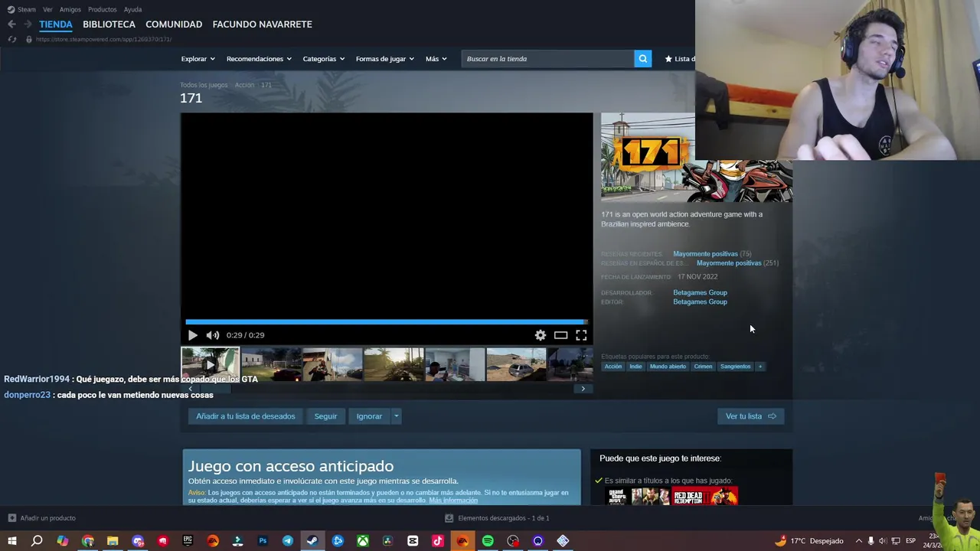Open Elementos descargados downloads status
The height and width of the screenshot is (551, 980).
(498, 518)
